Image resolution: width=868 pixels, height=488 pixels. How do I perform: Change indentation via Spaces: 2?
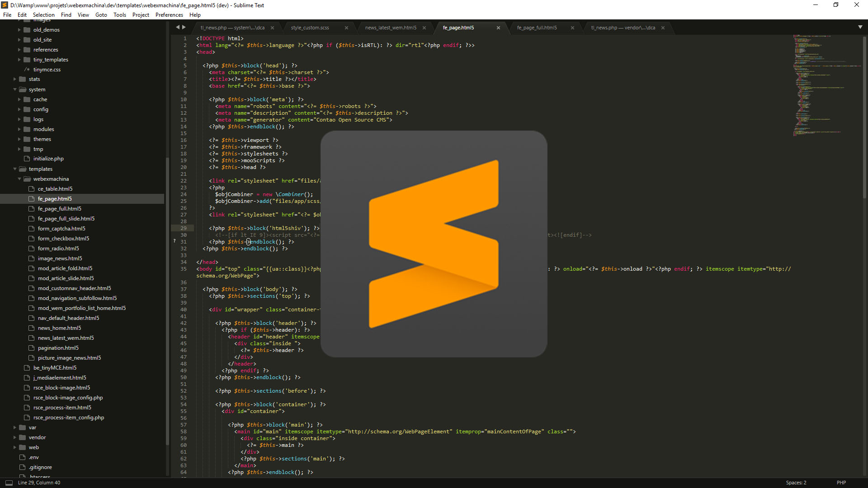point(796,483)
